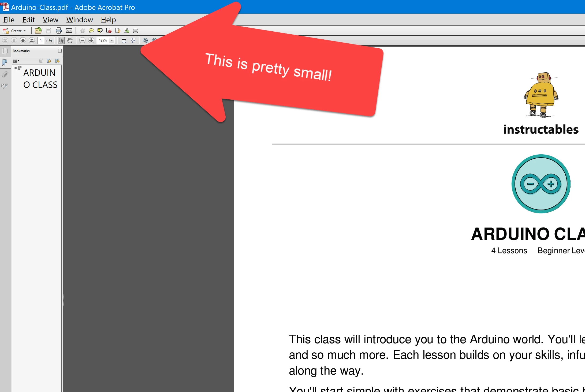Open the View menu
The height and width of the screenshot is (392, 585).
50,20
